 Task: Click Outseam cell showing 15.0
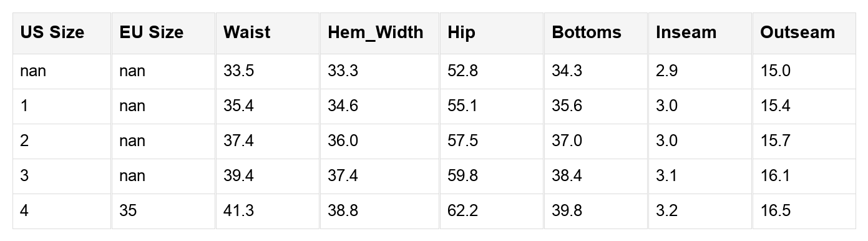point(804,71)
